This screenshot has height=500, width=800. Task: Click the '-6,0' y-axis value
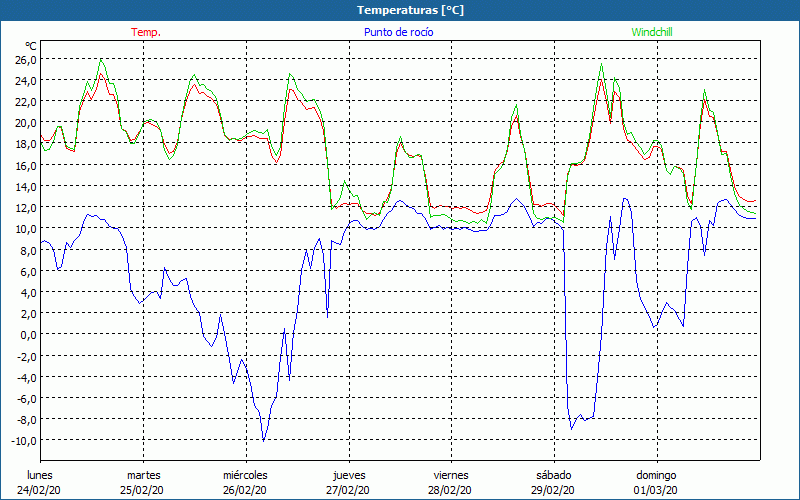[27, 398]
